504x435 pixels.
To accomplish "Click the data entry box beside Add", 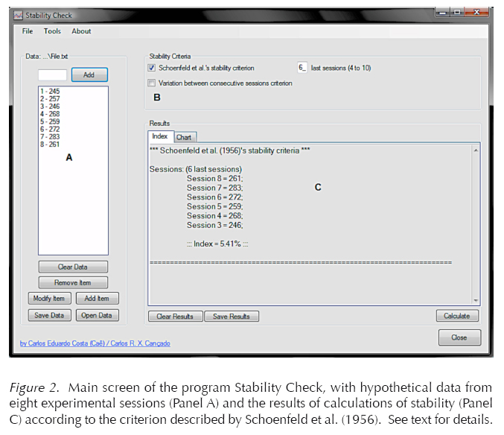I will [x=52, y=75].
